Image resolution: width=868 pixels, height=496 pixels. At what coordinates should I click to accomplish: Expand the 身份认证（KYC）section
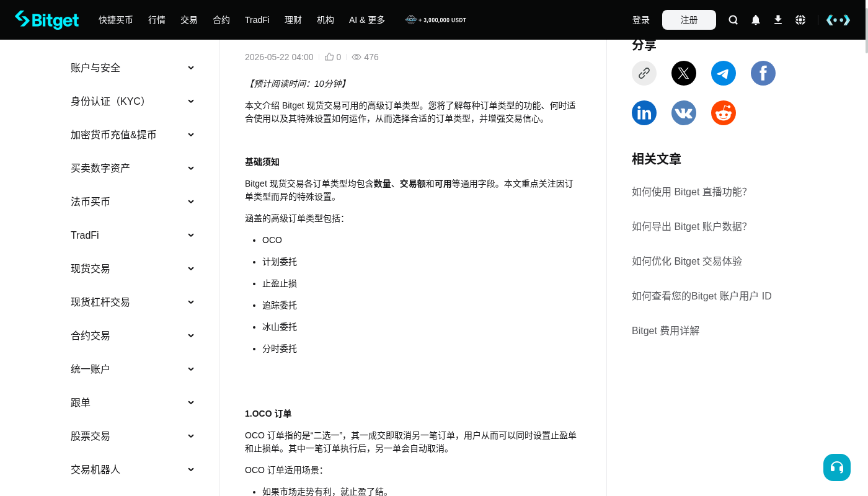click(x=133, y=101)
